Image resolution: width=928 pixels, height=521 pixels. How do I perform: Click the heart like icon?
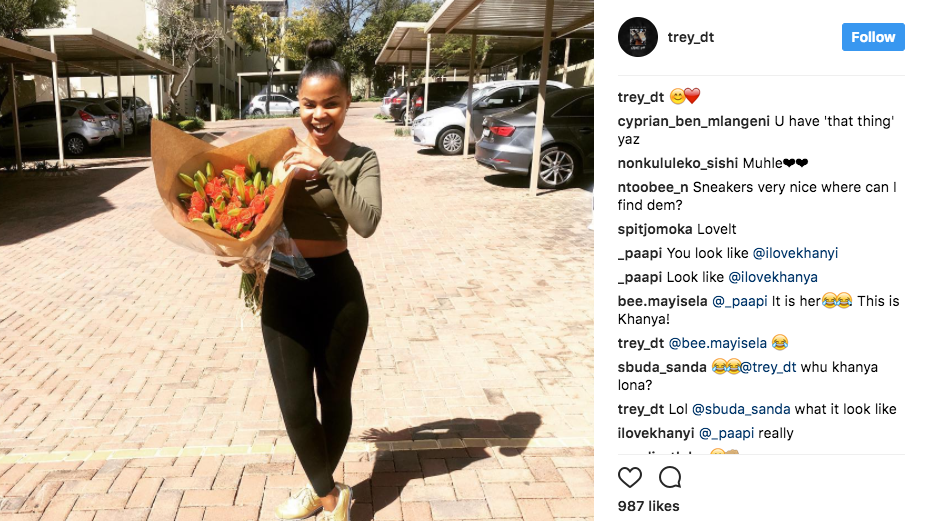[630, 477]
